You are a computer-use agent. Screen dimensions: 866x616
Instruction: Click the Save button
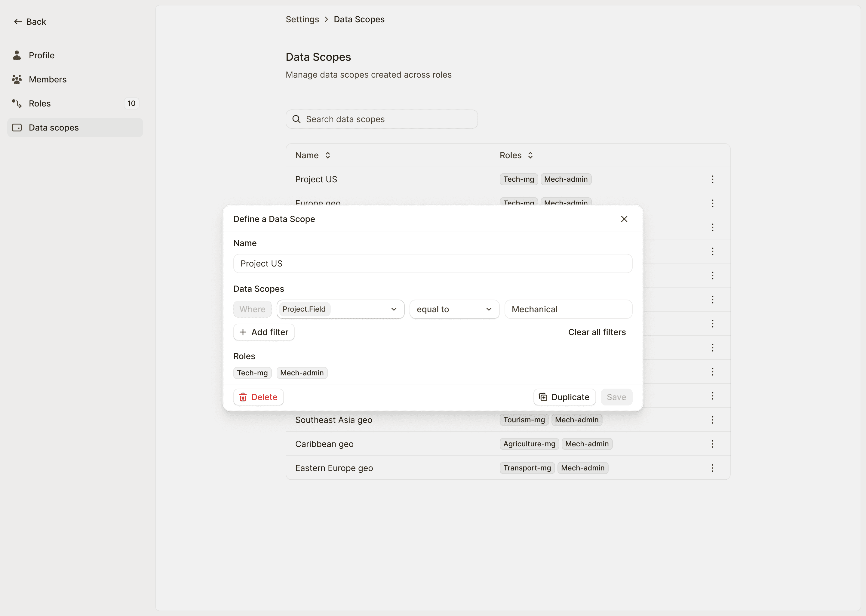tap(616, 397)
